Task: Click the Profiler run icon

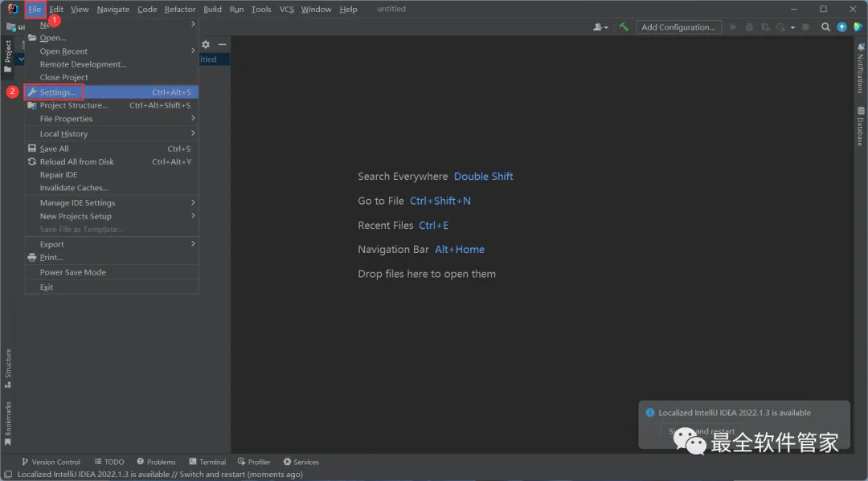Action: (781, 27)
